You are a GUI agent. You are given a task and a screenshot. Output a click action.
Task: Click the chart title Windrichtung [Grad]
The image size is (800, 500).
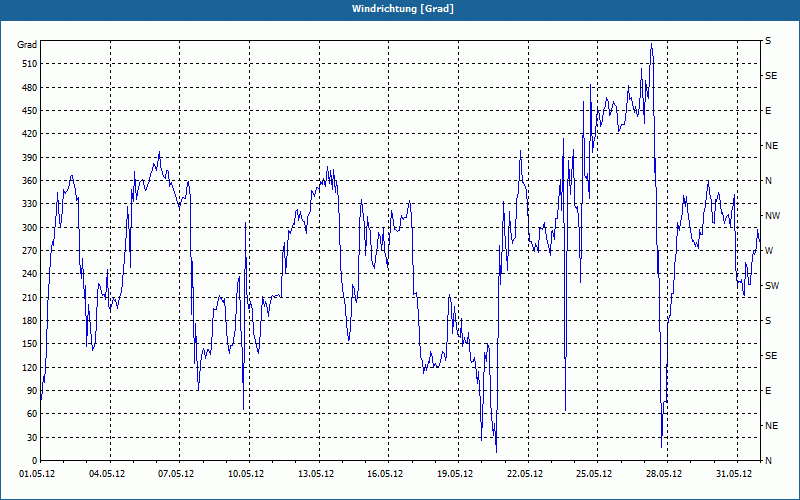pyautogui.click(x=403, y=9)
